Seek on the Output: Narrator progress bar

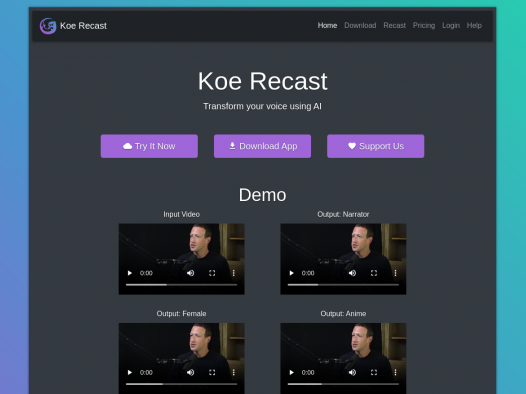(x=343, y=285)
